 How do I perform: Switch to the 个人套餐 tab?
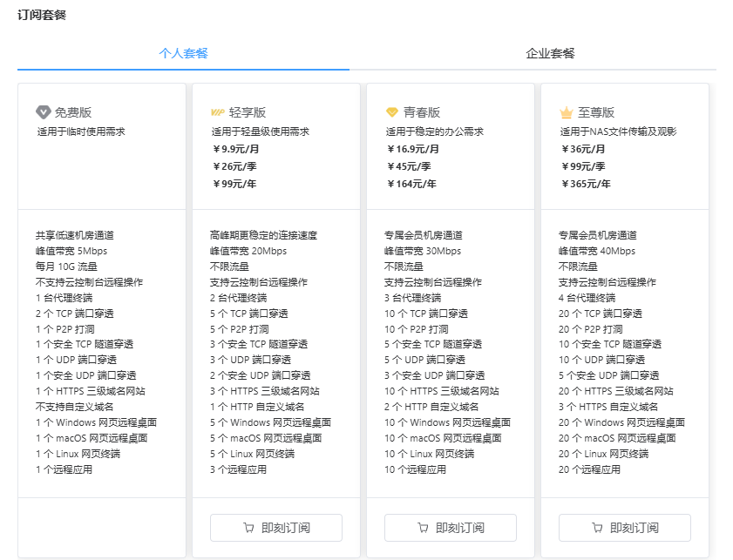click(183, 53)
